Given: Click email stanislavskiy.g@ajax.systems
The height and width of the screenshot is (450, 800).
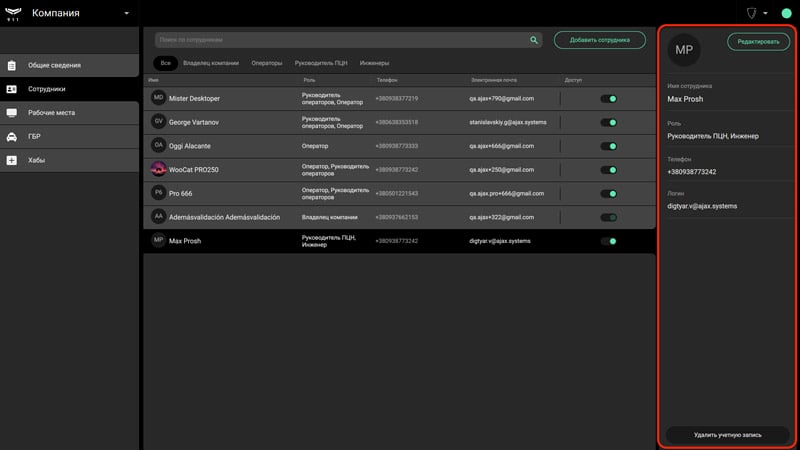Looking at the screenshot, I should tap(508, 122).
